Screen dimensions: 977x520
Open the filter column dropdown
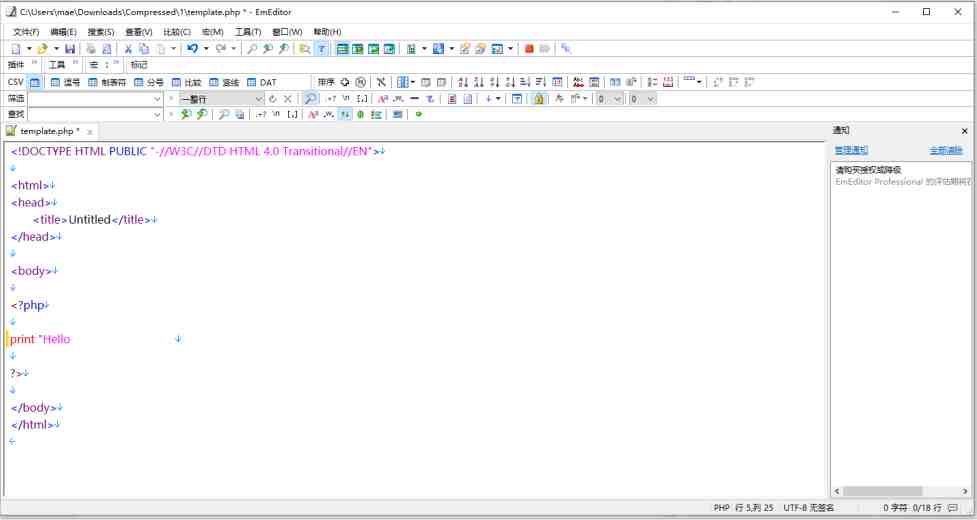(x=259, y=99)
